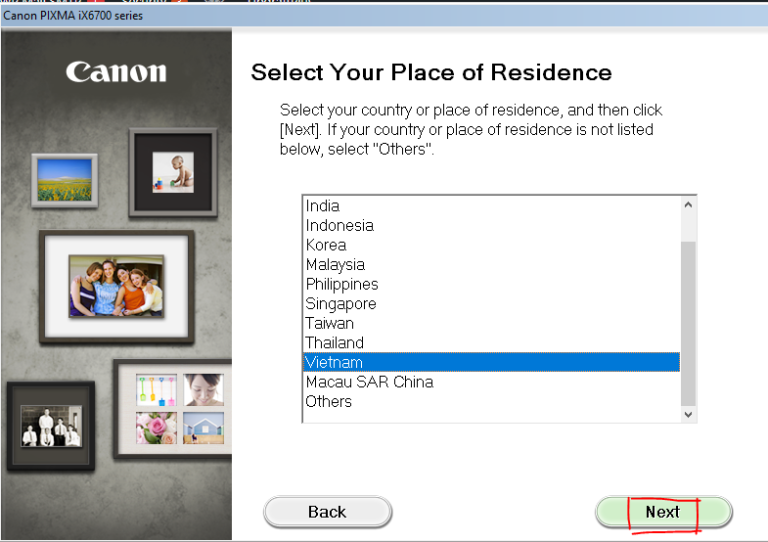768x542 pixels.
Task: Select Singapore from the list
Action: (341, 304)
